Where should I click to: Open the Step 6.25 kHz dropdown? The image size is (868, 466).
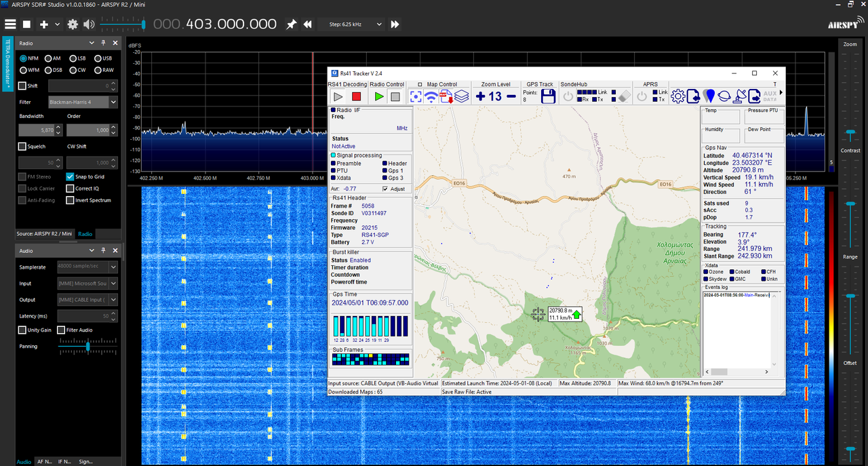(351, 24)
